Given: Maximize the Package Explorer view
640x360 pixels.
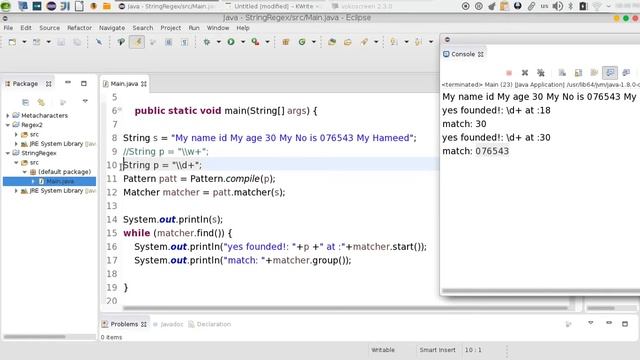Looking at the screenshot, I should (x=84, y=83).
